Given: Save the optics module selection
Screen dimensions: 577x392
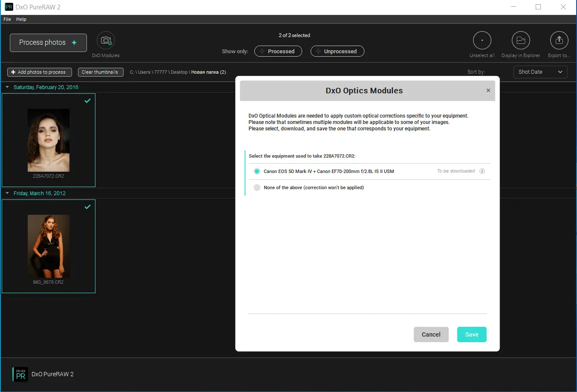Looking at the screenshot, I should click(472, 334).
